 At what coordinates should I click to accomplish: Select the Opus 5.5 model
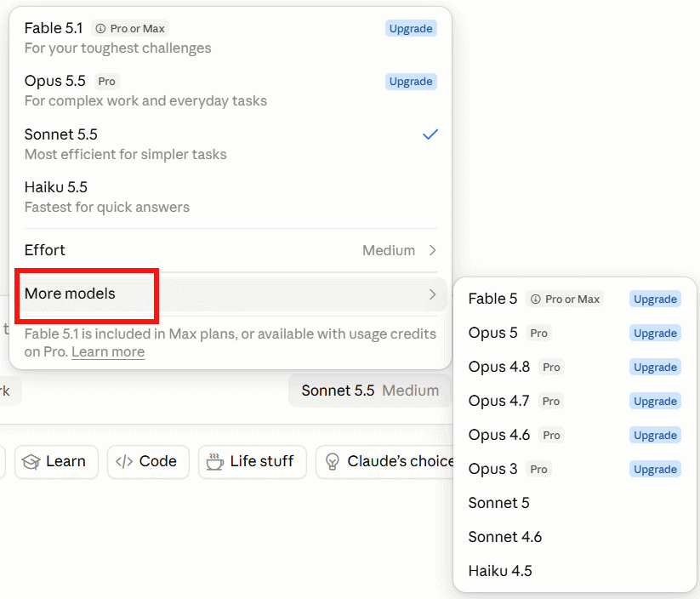point(230,90)
